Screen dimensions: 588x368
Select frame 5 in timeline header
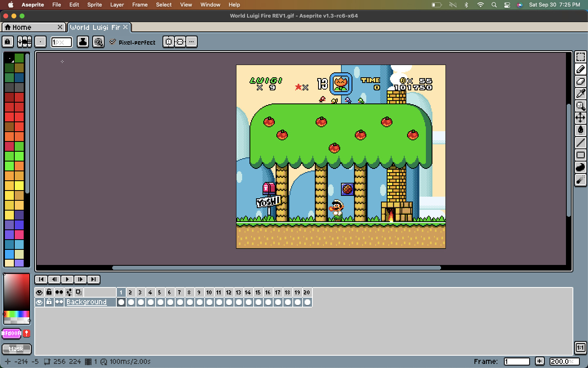pos(160,292)
